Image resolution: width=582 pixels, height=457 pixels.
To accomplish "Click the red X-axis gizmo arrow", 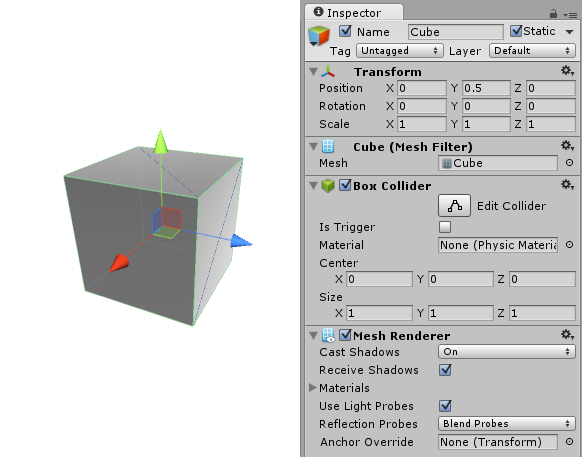I will (119, 263).
